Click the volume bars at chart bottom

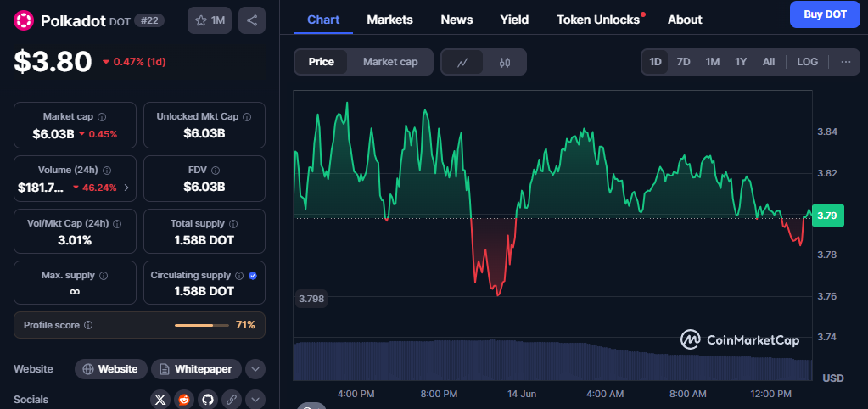552,361
